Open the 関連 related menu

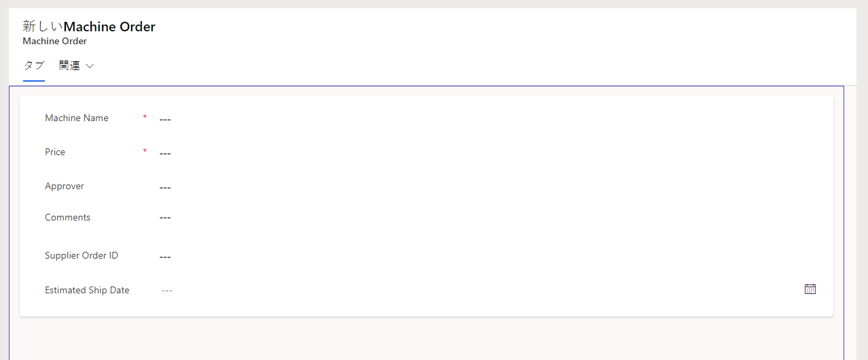(70, 66)
